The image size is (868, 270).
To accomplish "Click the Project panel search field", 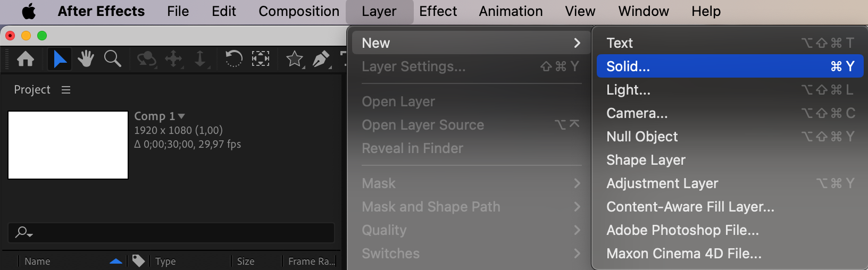I will pos(176,232).
